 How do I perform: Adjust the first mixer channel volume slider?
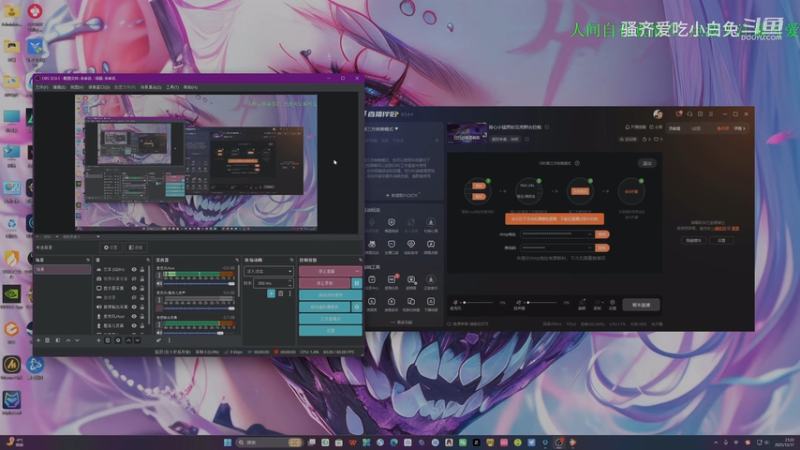pos(199,284)
